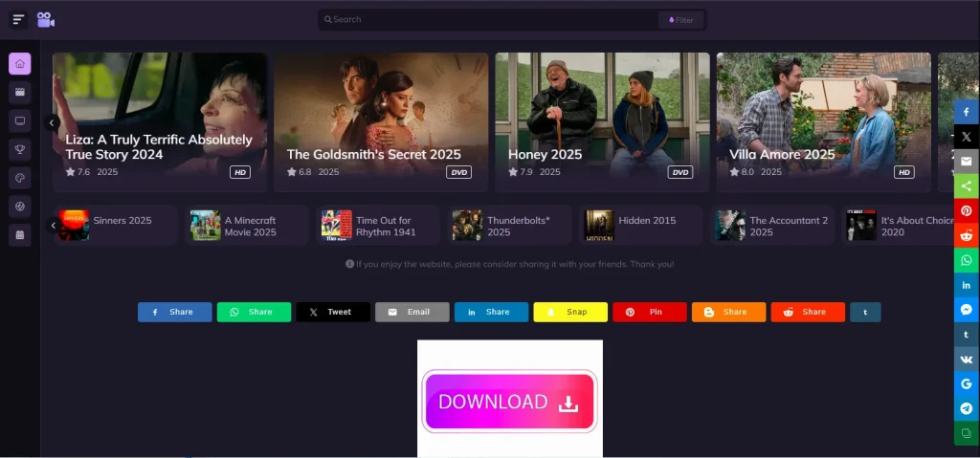980x458 pixels.
Task: Click DVD badge on Honey 2025
Action: [680, 172]
